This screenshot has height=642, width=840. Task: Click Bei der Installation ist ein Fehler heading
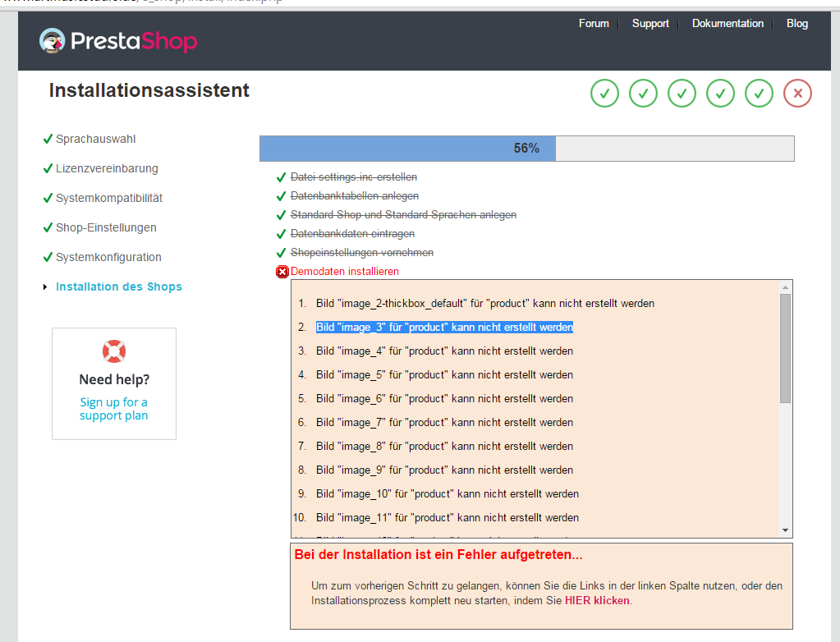438,555
